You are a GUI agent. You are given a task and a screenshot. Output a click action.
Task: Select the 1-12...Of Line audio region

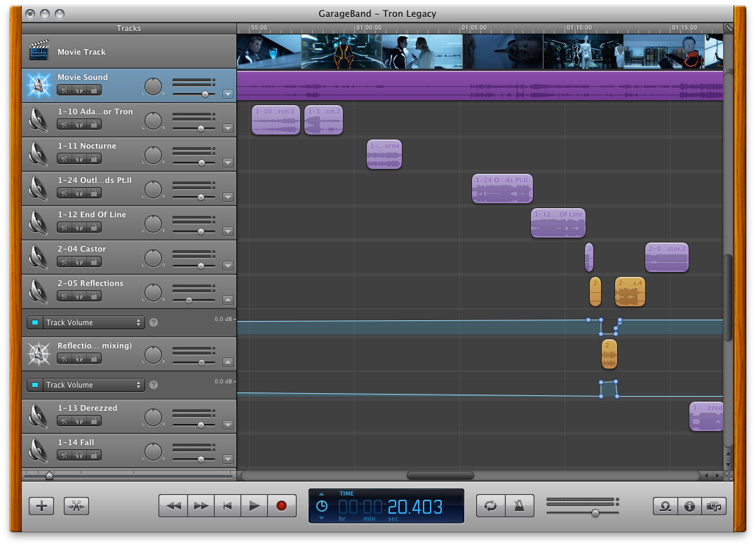click(x=558, y=223)
